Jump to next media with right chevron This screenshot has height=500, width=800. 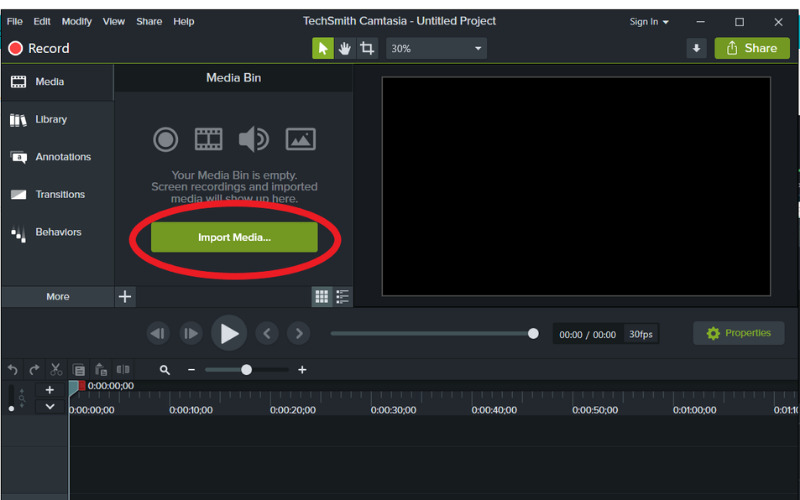coord(299,334)
